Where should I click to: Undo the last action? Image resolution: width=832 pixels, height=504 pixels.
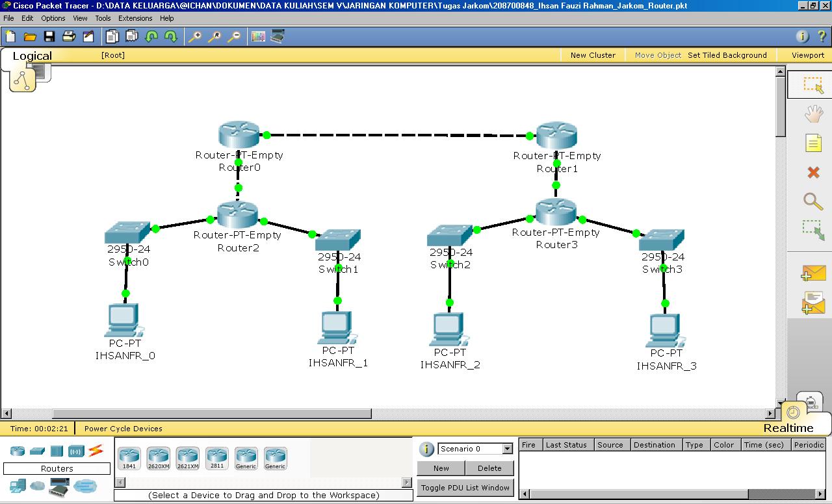[x=151, y=36]
